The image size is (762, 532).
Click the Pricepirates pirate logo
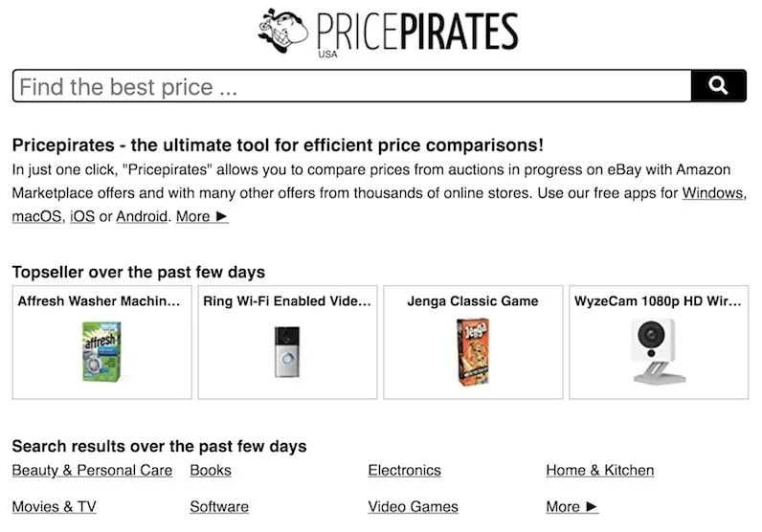pos(283,29)
